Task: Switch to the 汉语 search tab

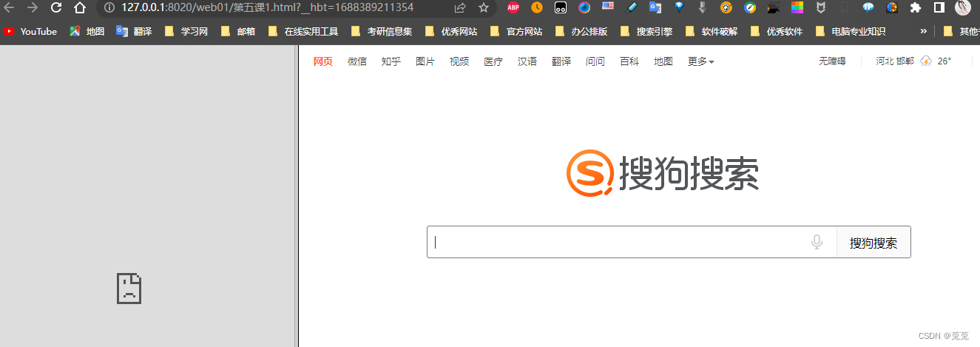Action: tap(527, 61)
